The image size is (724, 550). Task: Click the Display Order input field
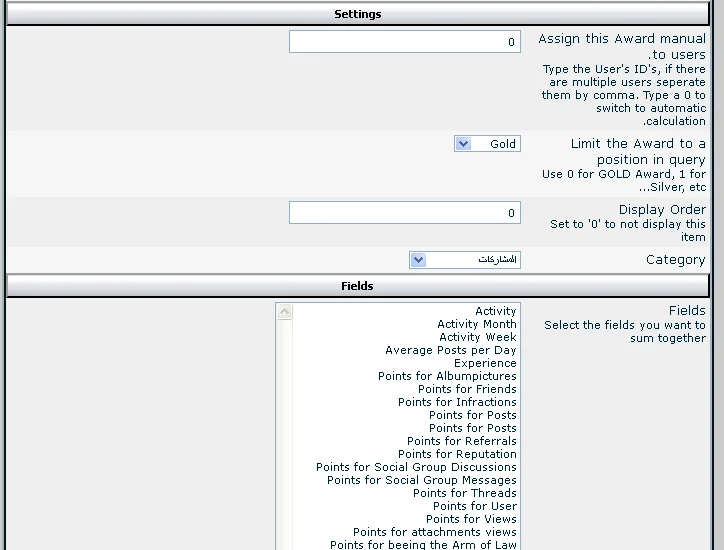(404, 213)
